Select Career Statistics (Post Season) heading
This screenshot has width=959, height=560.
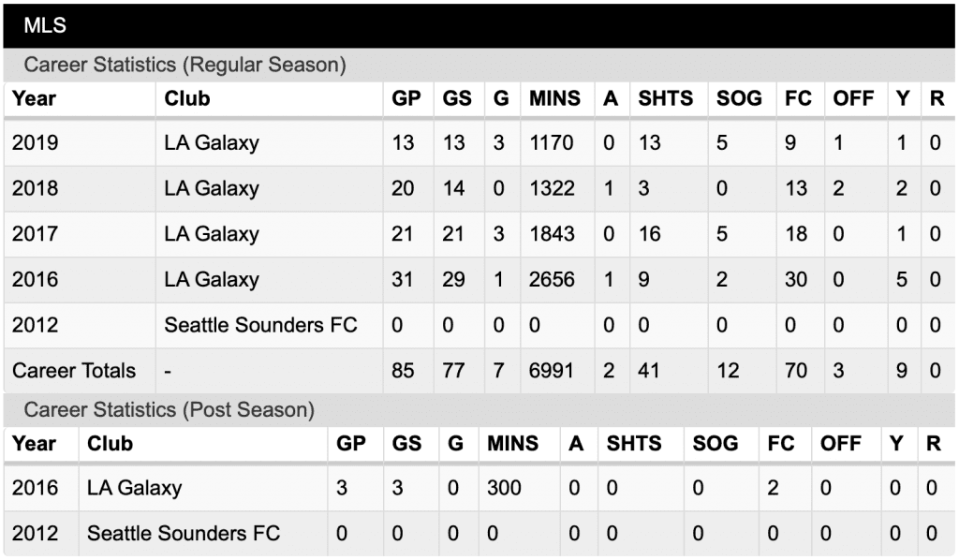pyautogui.click(x=169, y=409)
